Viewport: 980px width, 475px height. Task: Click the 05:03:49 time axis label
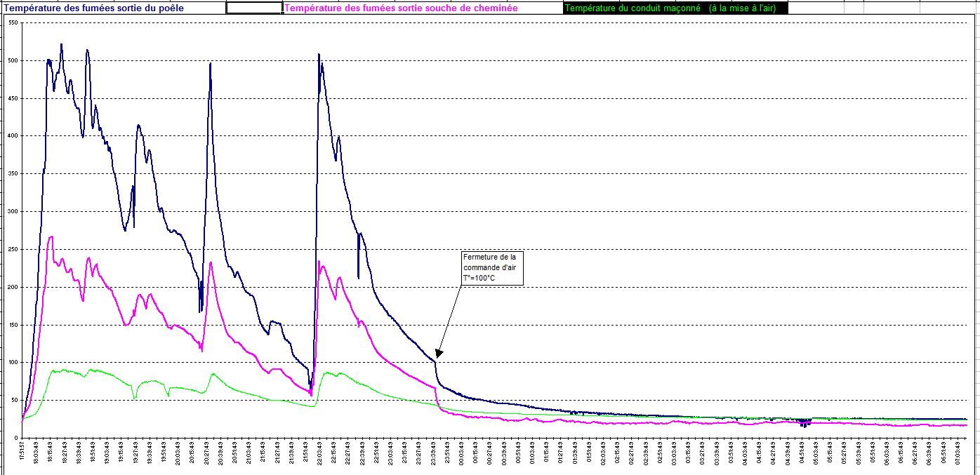click(x=816, y=452)
